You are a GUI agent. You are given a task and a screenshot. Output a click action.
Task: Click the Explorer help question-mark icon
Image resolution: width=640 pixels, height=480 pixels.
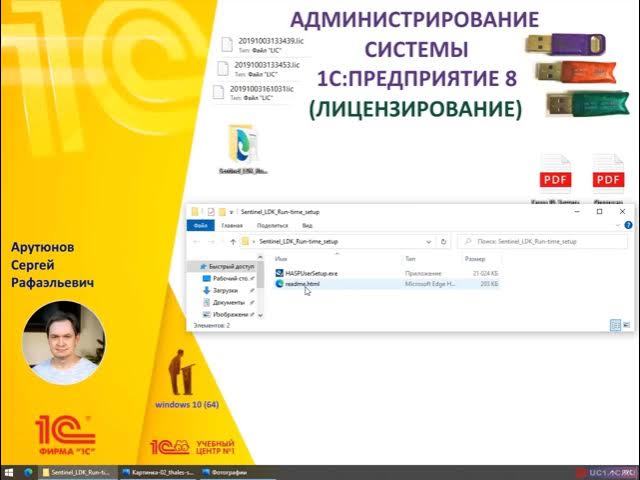pos(628,225)
